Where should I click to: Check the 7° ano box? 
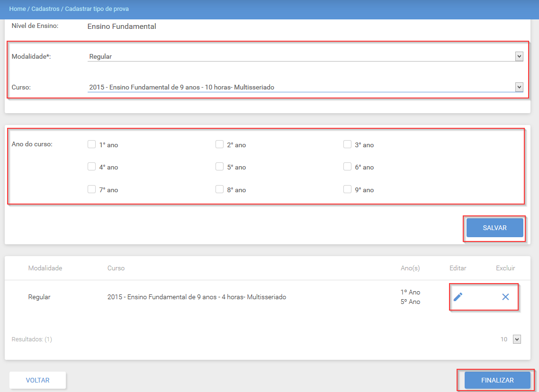point(91,189)
